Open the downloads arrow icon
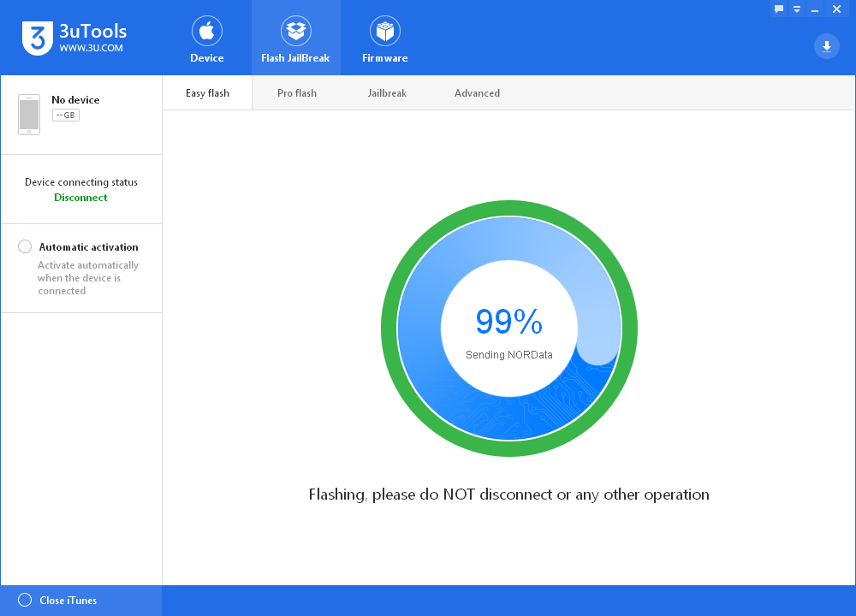Image resolution: width=856 pixels, height=616 pixels. 827,46
